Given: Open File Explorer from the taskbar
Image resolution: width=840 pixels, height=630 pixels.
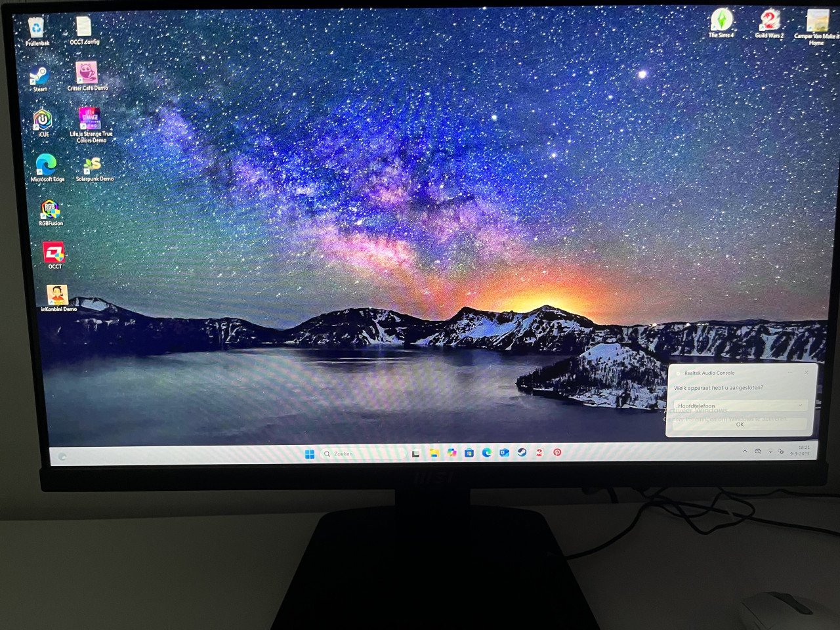Looking at the screenshot, I should tap(434, 453).
